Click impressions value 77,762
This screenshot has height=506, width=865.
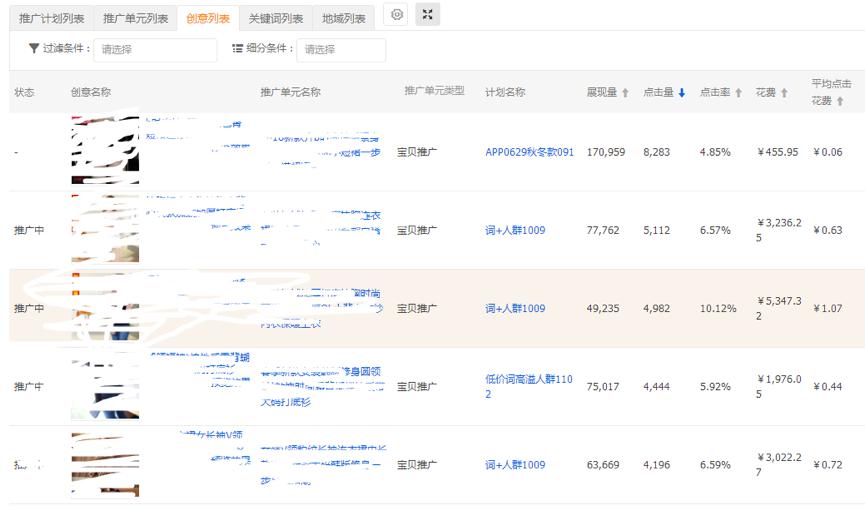click(x=603, y=230)
